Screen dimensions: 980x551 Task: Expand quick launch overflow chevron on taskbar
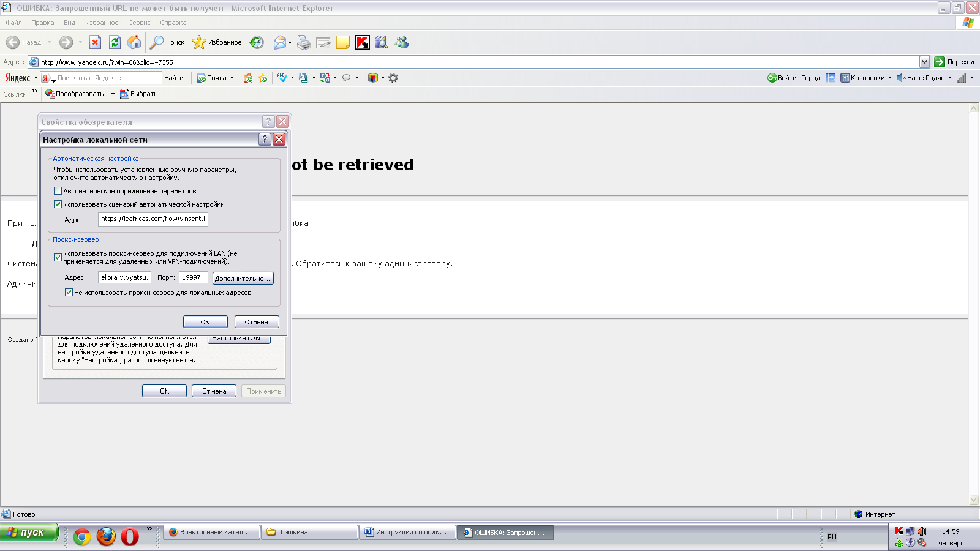(149, 529)
